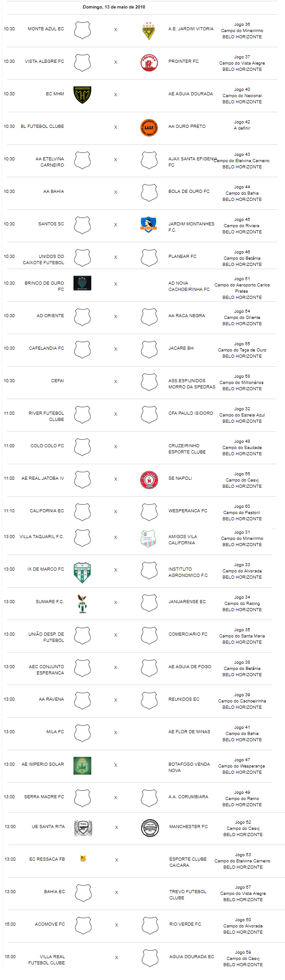Open the AGUIA DOURADA EC team name
The image size is (285, 980).
[191, 956]
